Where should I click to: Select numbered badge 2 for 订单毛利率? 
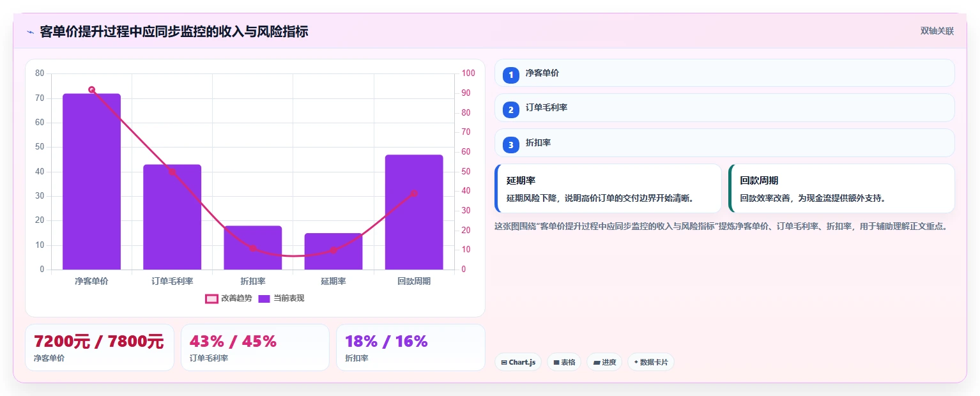tap(510, 110)
